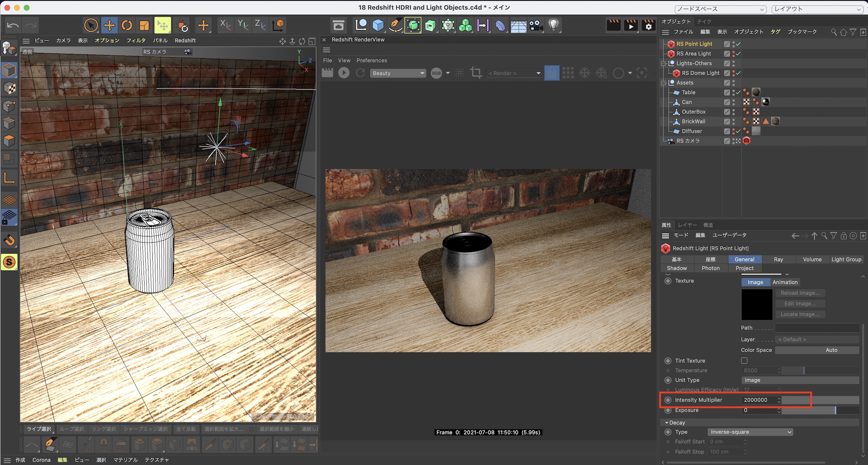Click the Intensity Multiplier value field
This screenshot has width=868, height=465.
[x=758, y=400]
